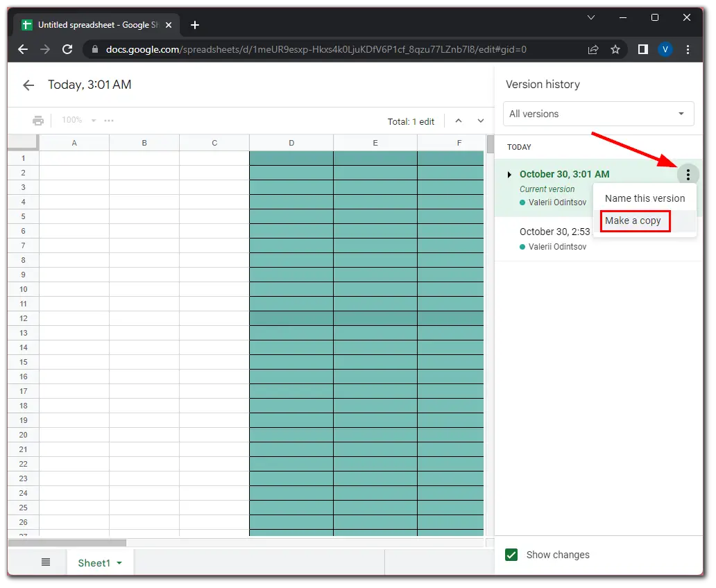Switch to the Untitled spreadsheet browser tab
Screen dimensions: 716x588
(97, 25)
